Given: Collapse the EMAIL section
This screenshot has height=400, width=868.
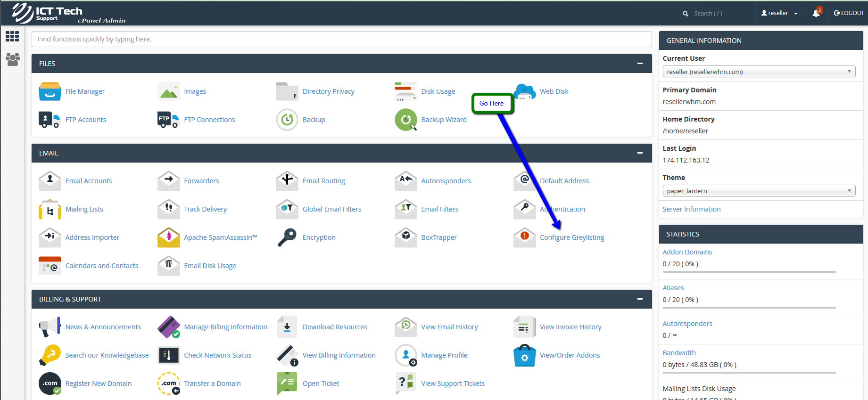Looking at the screenshot, I should pyautogui.click(x=640, y=153).
